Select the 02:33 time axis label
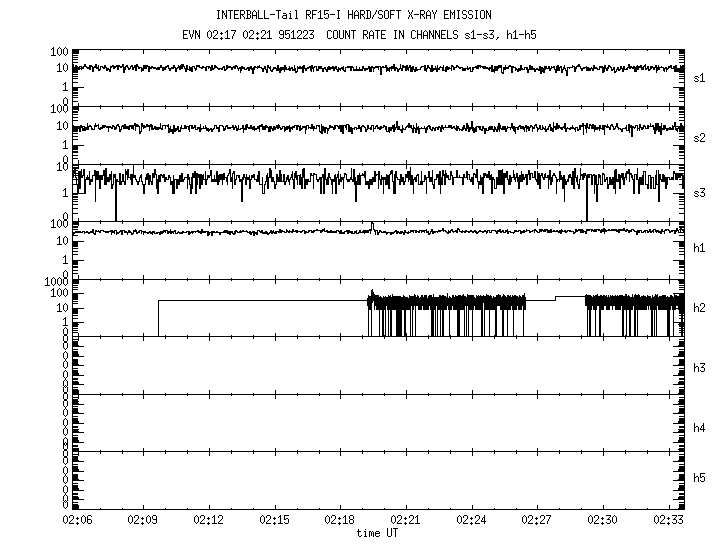The height and width of the screenshot is (550, 720). (x=668, y=521)
